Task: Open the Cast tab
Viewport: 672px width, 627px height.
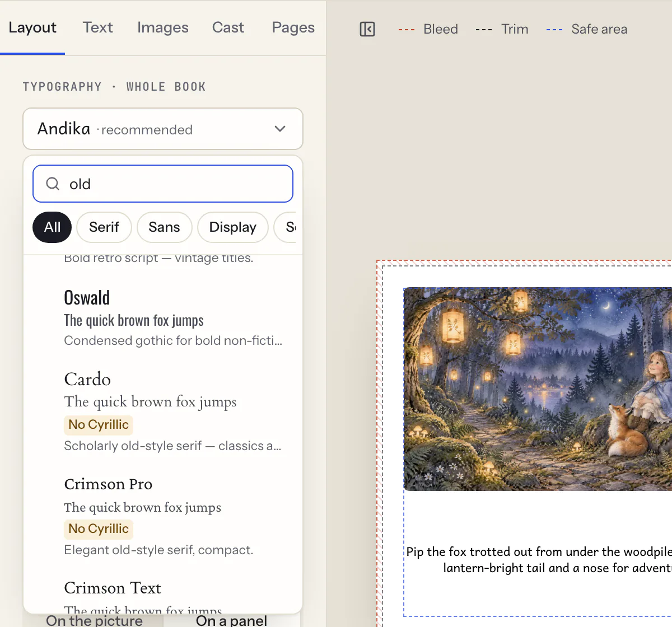Action: (x=228, y=27)
